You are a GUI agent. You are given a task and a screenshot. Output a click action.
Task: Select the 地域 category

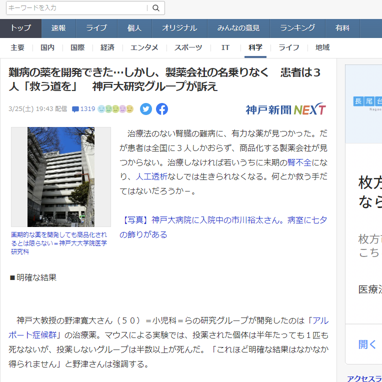tap(323, 48)
